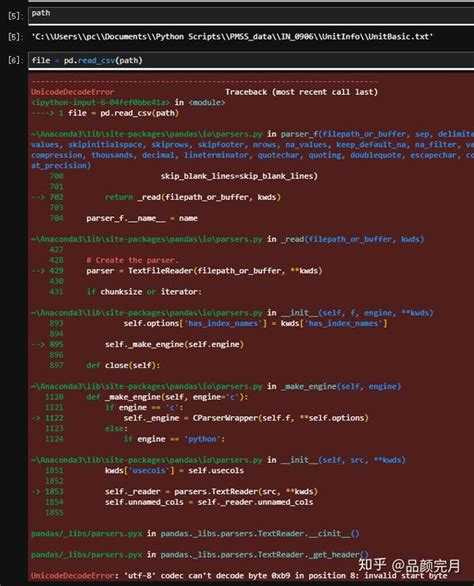474x586 pixels.
Task: Click the input prompt '[5]:' beside the path cell
Action: click(16, 16)
